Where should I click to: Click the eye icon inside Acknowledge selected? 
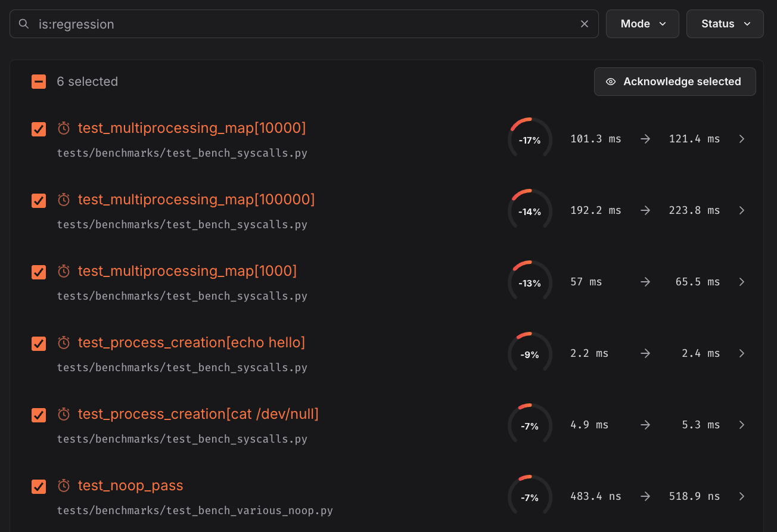coord(610,81)
